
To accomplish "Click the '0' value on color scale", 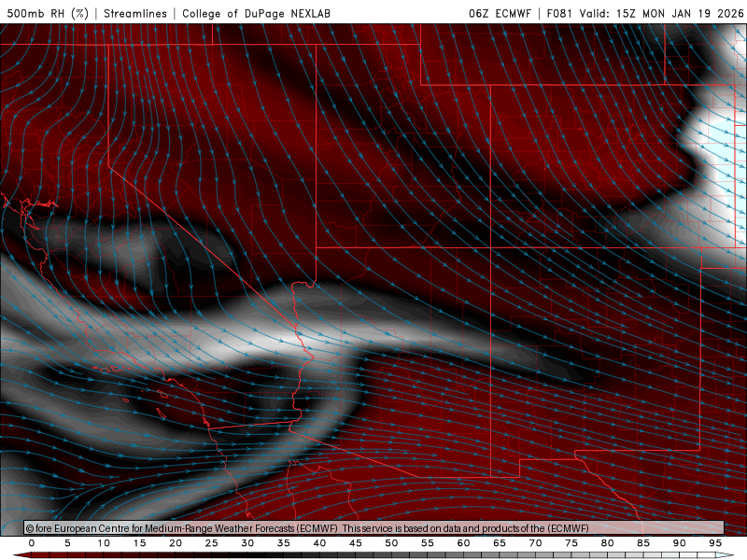I will (x=32, y=543).
